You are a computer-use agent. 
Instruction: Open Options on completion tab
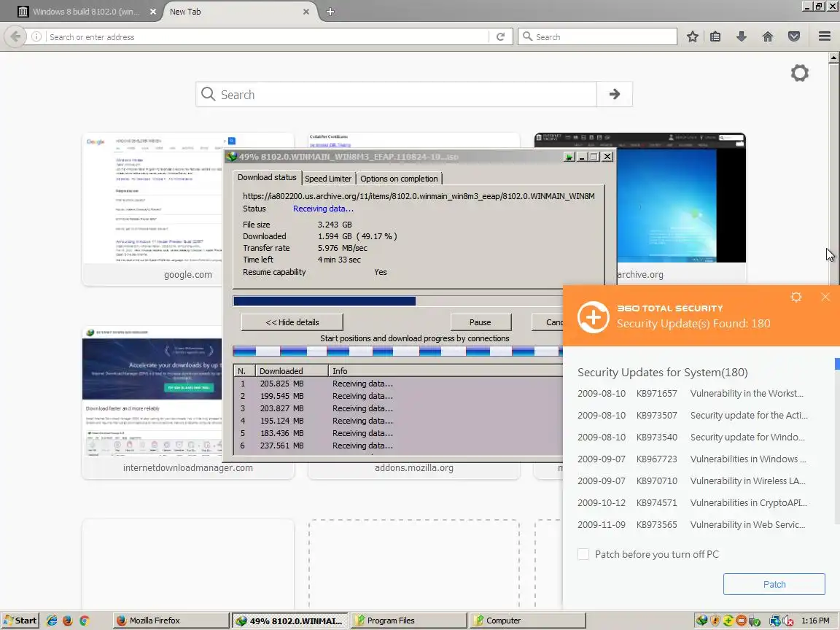(x=399, y=179)
